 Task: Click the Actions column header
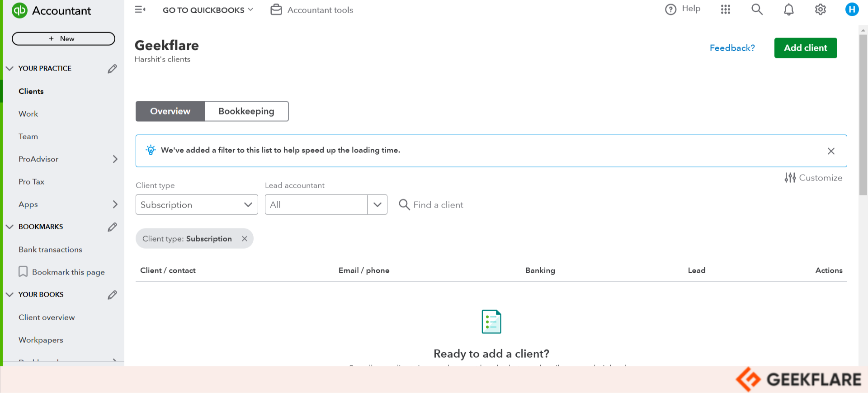pyautogui.click(x=829, y=270)
